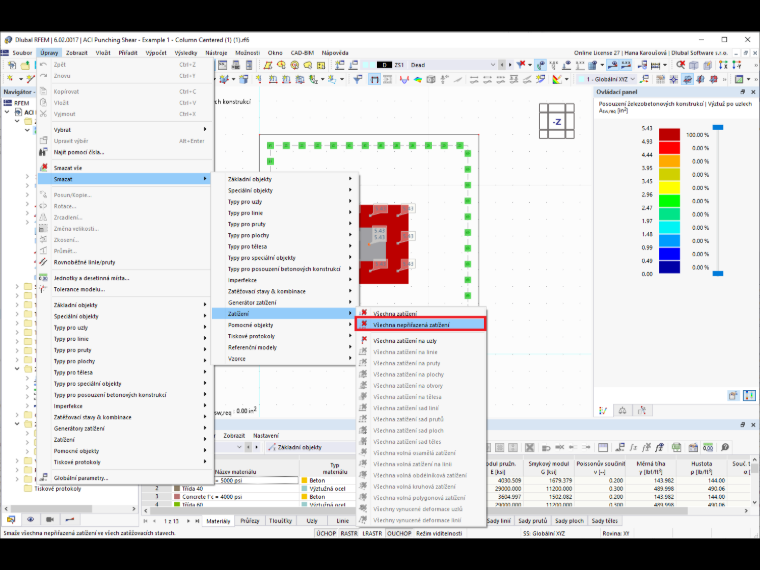The image size is (760, 570).
Task: Open the color scale tab in Ovládací panel
Action: pyautogui.click(x=603, y=411)
